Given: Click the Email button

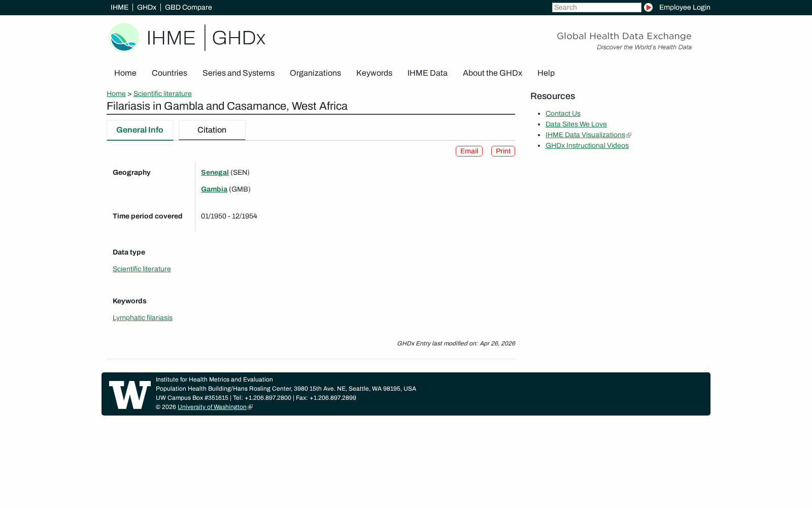Looking at the screenshot, I should 469,151.
